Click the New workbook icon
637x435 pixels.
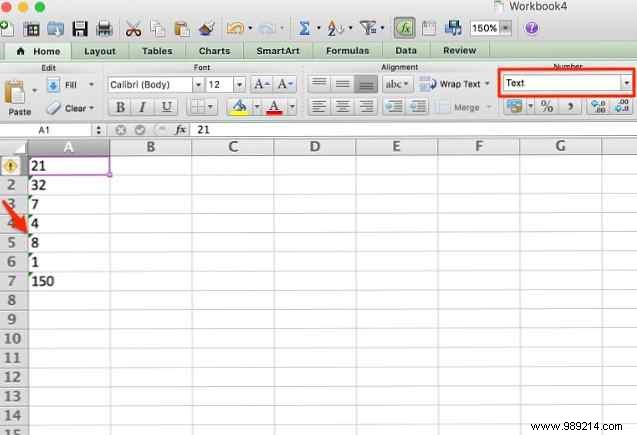coord(7,29)
